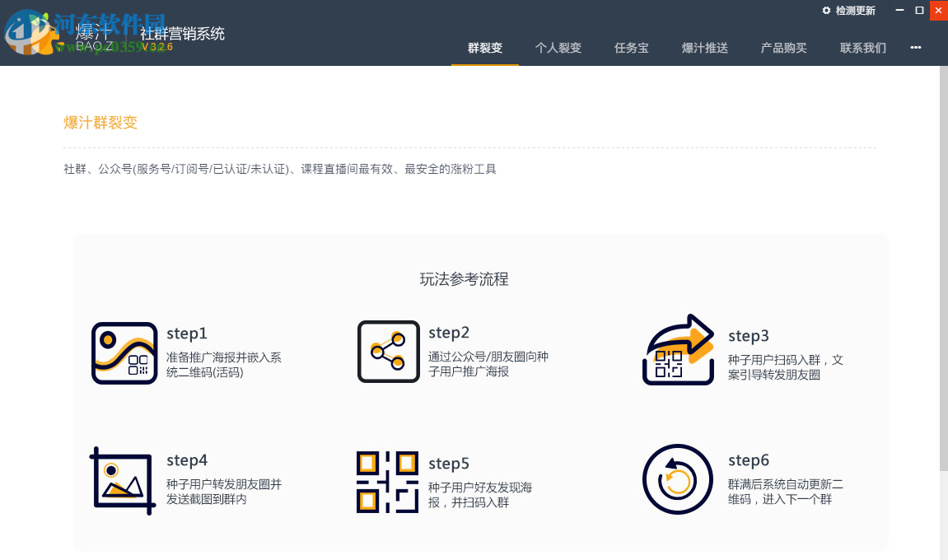This screenshot has width=948, height=560.
Task: Open the 爆汁推送 section
Action: click(x=705, y=48)
